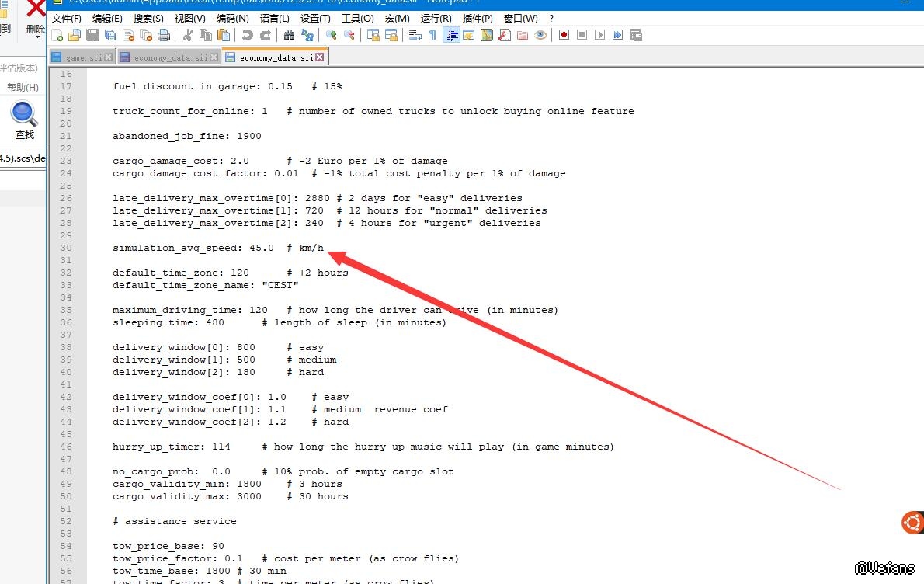
Task: Toggle the indent guide button
Action: [451, 36]
